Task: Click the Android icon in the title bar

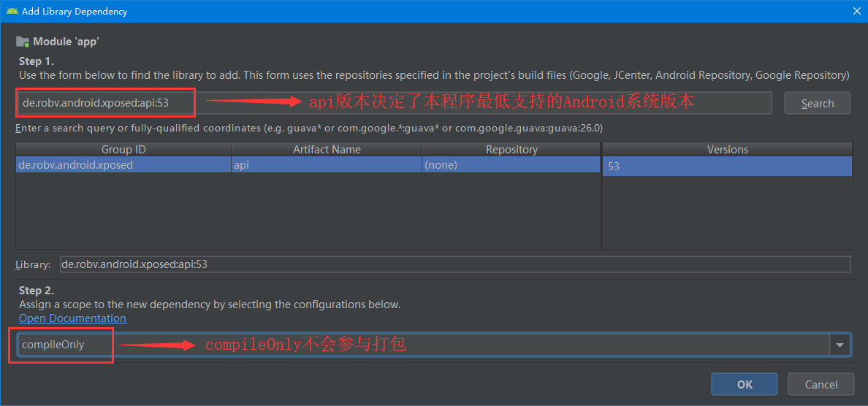Action: click(12, 11)
